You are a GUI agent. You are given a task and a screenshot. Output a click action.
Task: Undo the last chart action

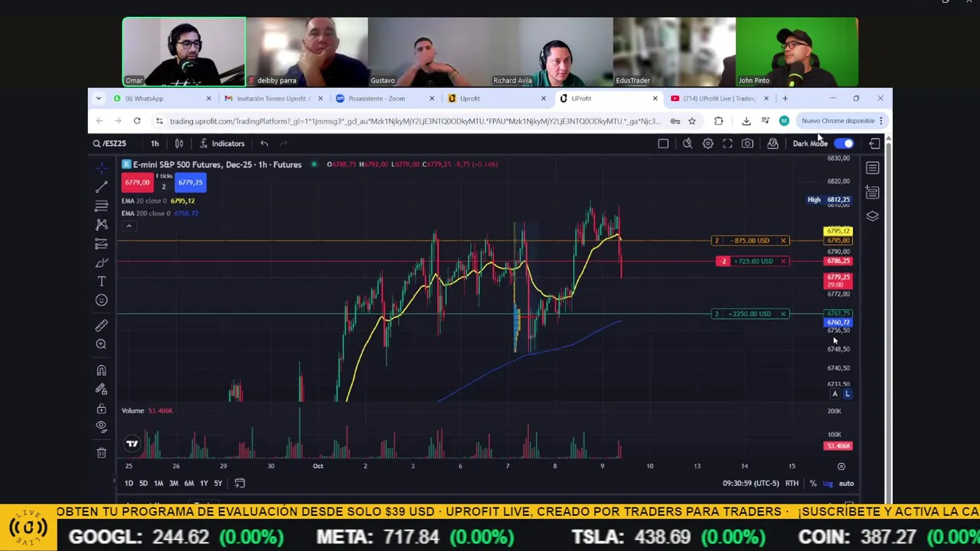click(x=264, y=143)
